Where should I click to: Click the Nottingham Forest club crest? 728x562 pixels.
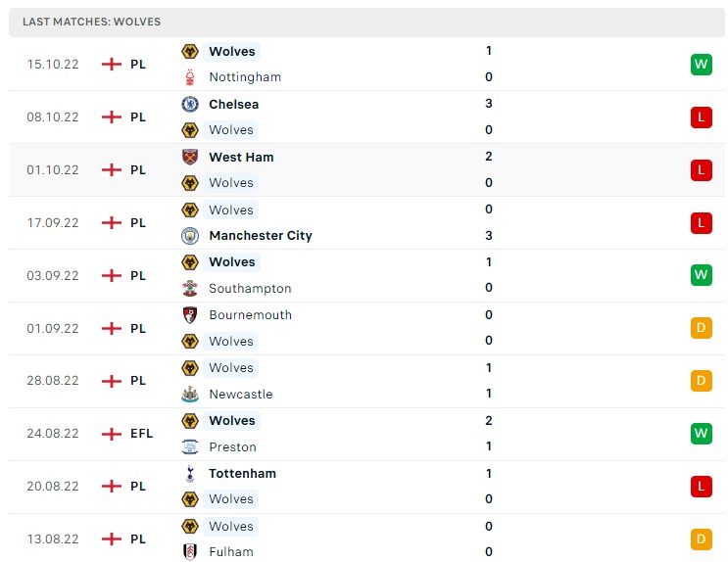tap(190, 77)
